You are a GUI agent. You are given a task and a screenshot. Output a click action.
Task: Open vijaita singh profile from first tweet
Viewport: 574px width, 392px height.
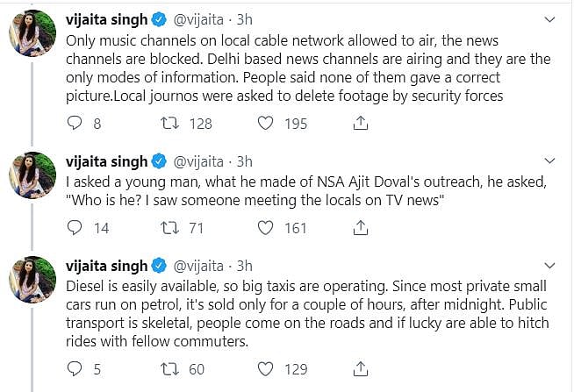[x=106, y=19]
